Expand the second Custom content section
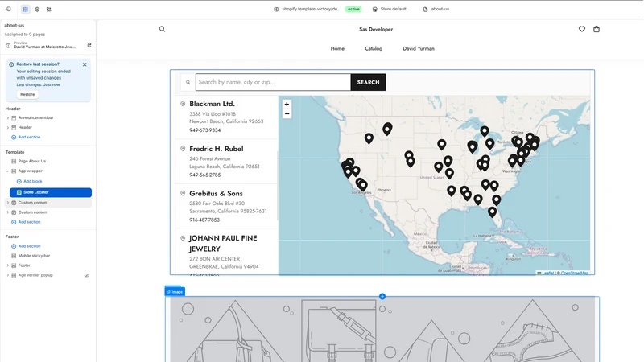The image size is (644, 362). [x=8, y=212]
